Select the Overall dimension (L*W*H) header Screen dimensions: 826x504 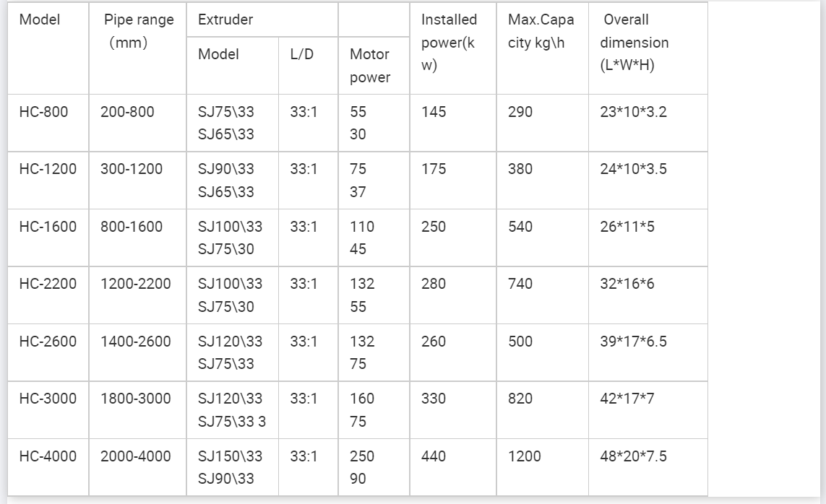[x=634, y=43]
